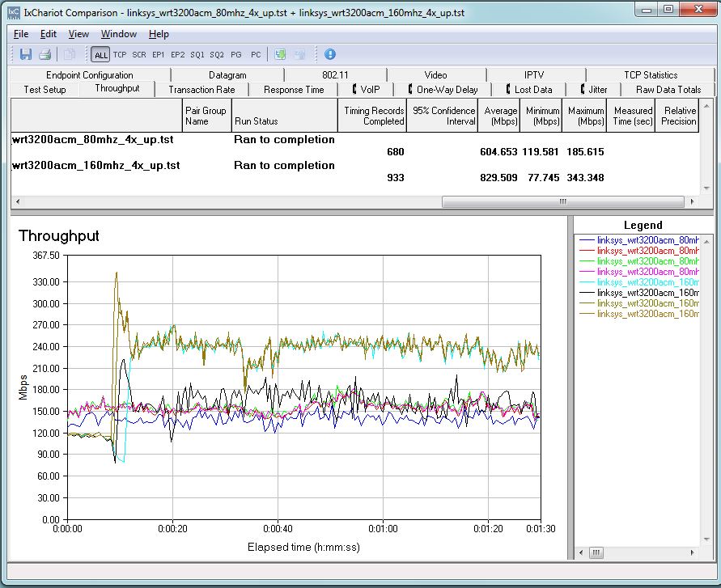Open the Edit menu

tap(49, 34)
